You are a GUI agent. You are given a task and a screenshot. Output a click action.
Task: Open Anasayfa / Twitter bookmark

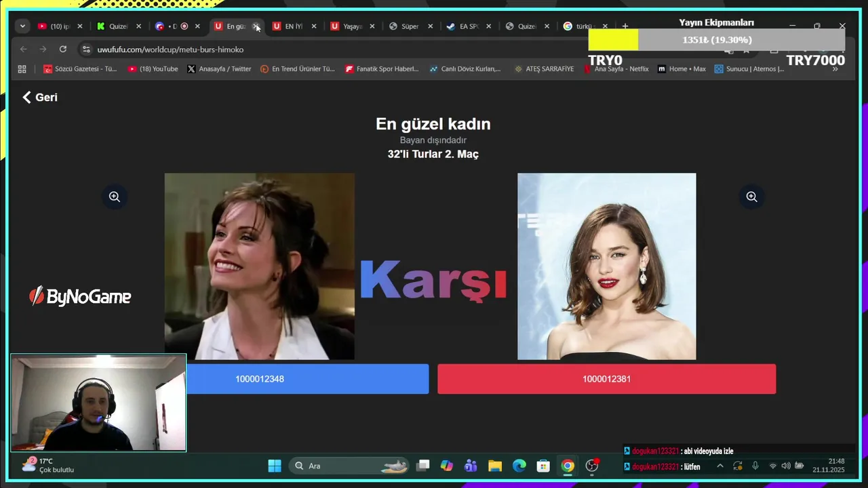219,69
